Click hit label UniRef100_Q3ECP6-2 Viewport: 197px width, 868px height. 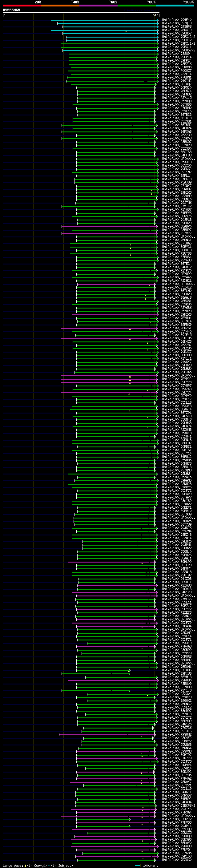click(x=179, y=806)
